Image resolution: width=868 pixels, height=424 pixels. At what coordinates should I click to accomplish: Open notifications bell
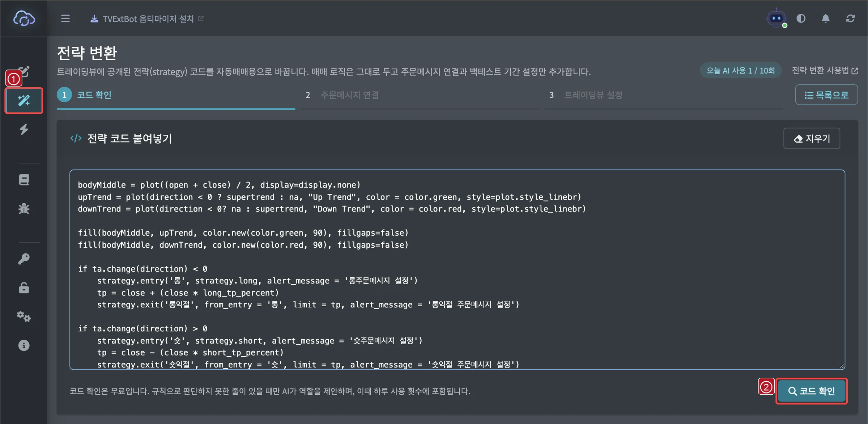point(826,18)
